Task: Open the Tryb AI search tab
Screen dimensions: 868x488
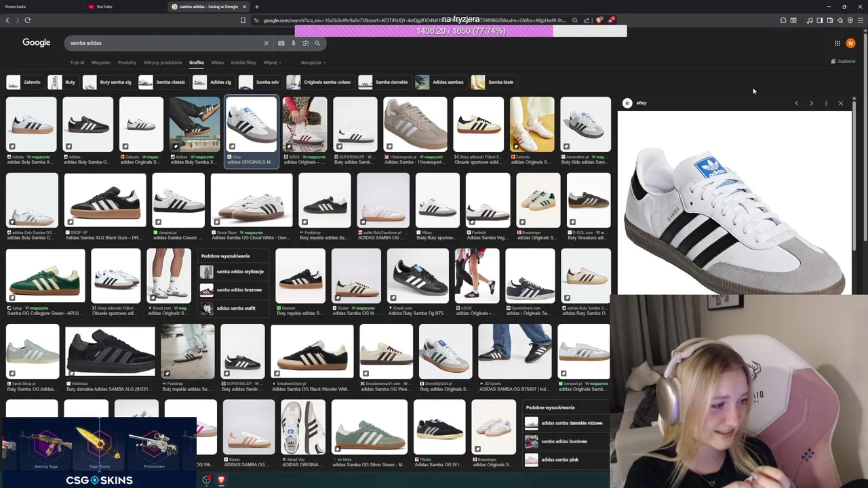Action: pyautogui.click(x=77, y=62)
